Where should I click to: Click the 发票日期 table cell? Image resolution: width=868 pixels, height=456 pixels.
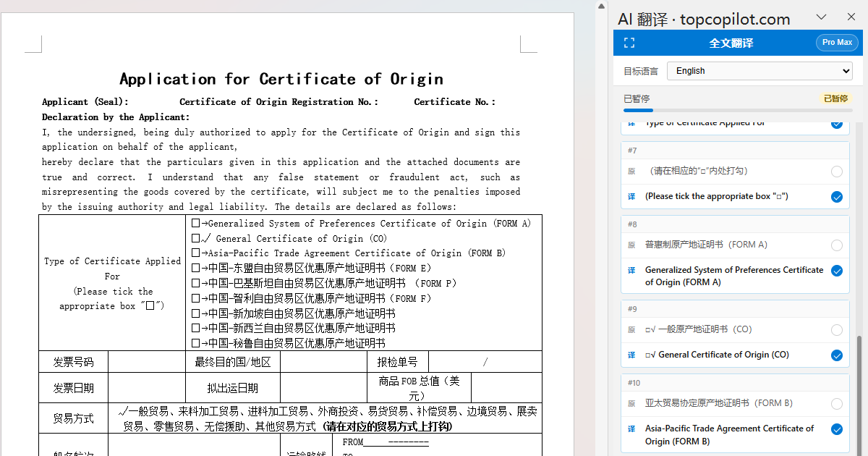[x=73, y=388]
